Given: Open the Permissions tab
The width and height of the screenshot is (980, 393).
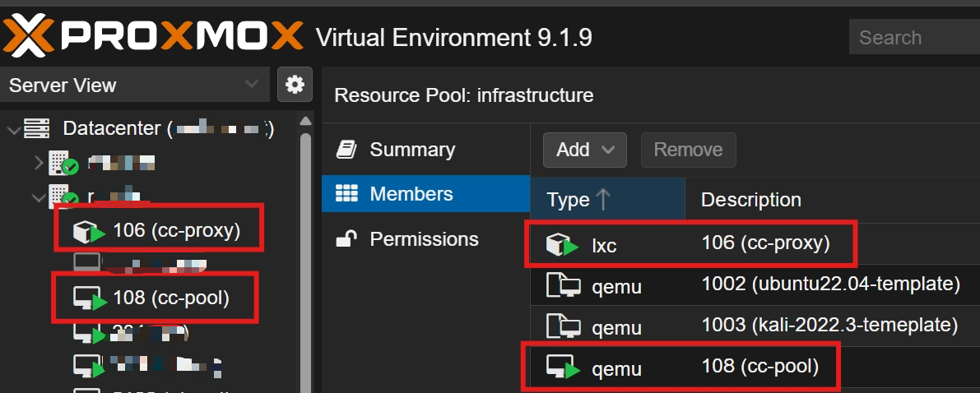Looking at the screenshot, I should 425,238.
